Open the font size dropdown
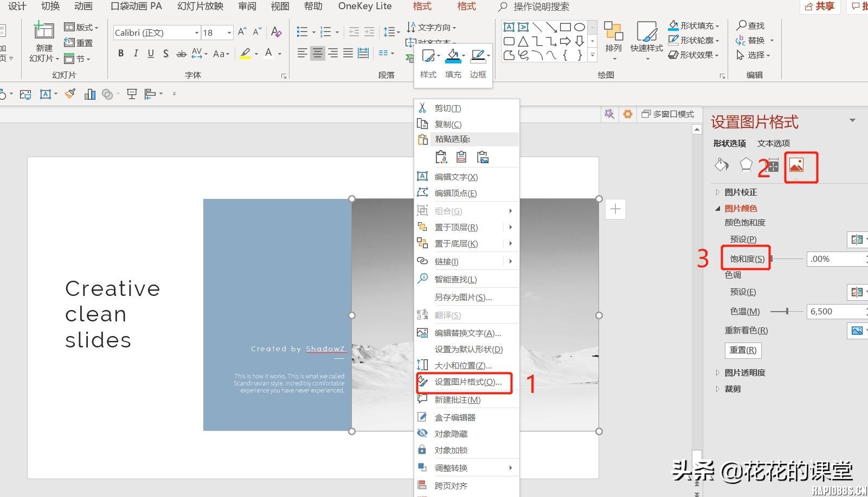The image size is (868, 497). coord(229,33)
